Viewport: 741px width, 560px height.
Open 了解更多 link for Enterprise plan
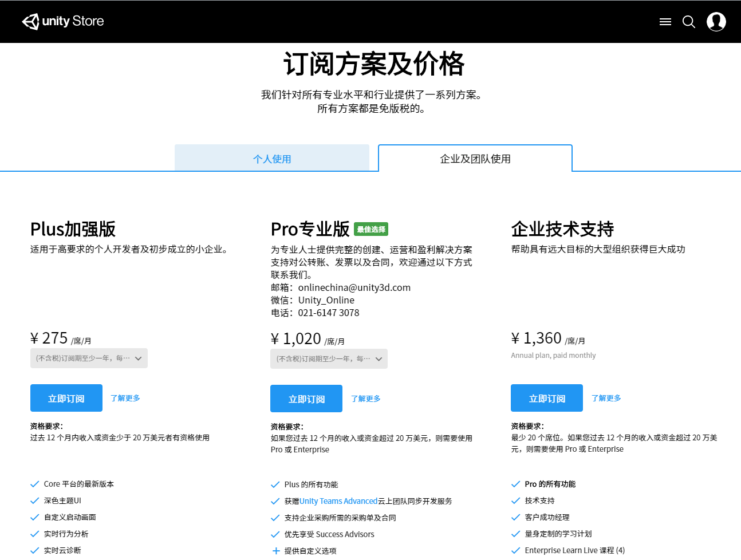pos(606,398)
